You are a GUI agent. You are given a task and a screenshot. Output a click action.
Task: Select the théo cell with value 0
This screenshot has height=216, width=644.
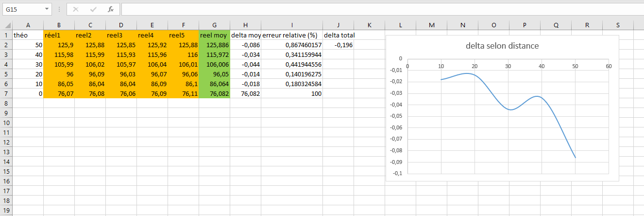[x=28, y=93]
